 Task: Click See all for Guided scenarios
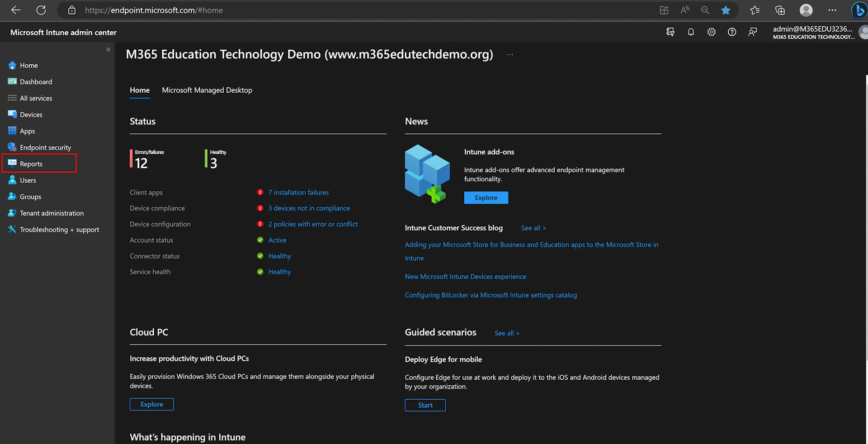(x=507, y=333)
